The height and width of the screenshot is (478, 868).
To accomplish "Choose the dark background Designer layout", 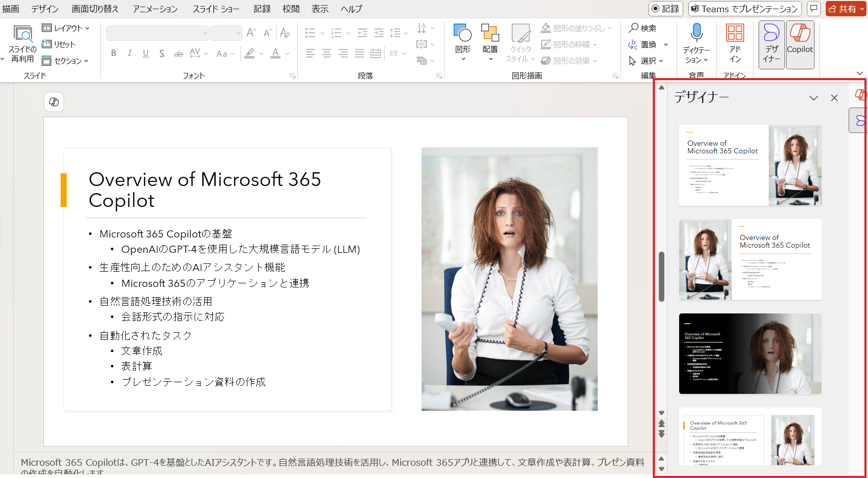I will (750, 354).
